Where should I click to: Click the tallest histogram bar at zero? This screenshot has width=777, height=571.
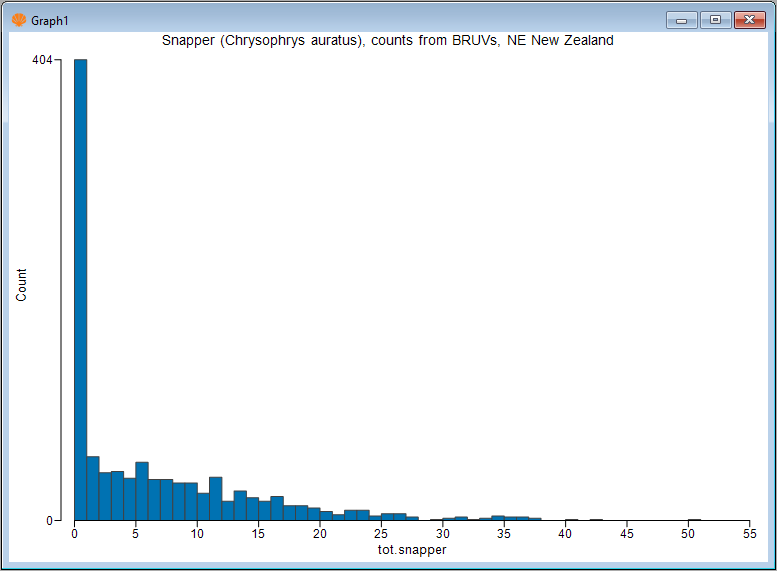[x=80, y=289]
